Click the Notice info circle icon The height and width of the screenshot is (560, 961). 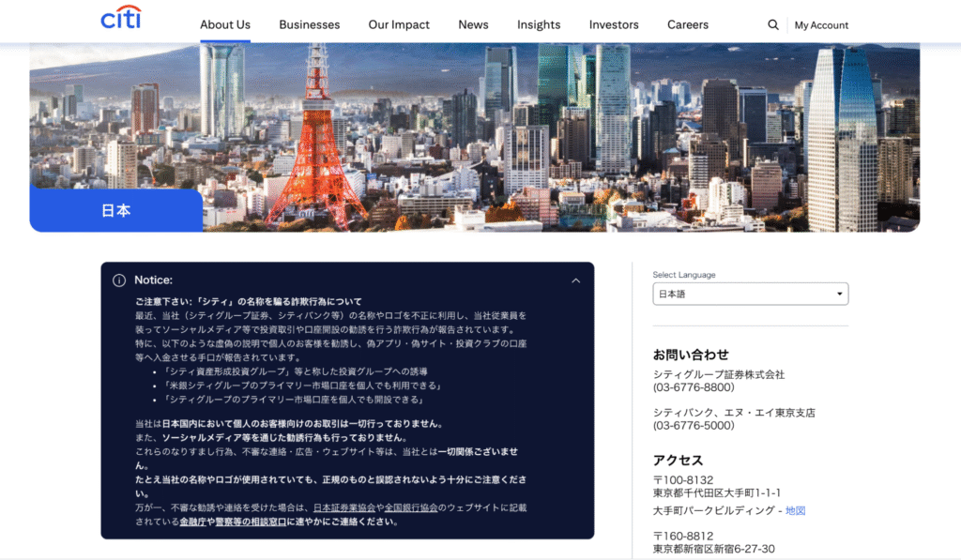[119, 280]
